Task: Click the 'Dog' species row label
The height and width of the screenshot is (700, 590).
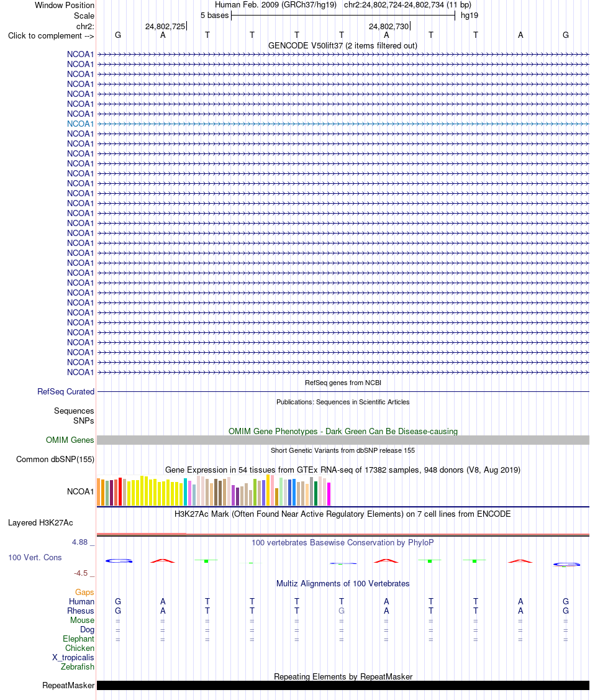Action: click(87, 629)
